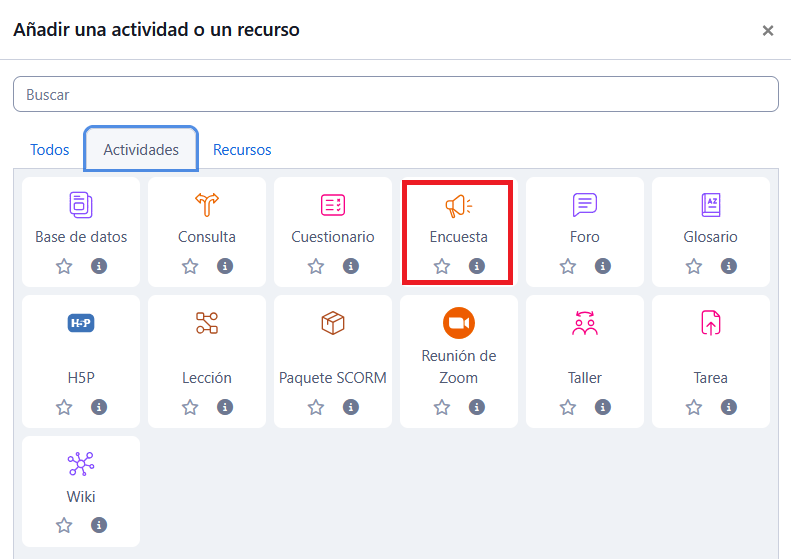The width and height of the screenshot is (791, 559).
Task: Click the Encuesta megaphone icon
Action: click(x=458, y=206)
